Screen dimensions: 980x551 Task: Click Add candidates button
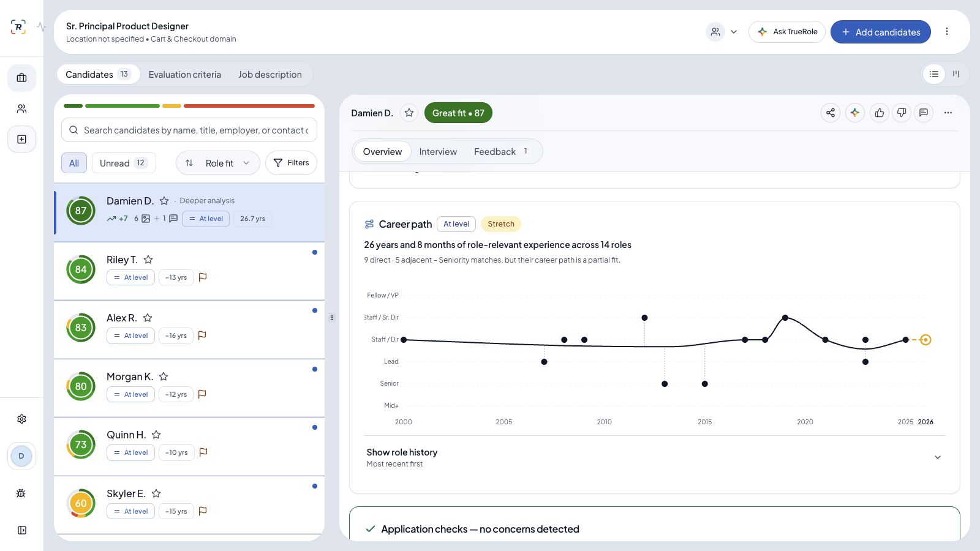881,32
